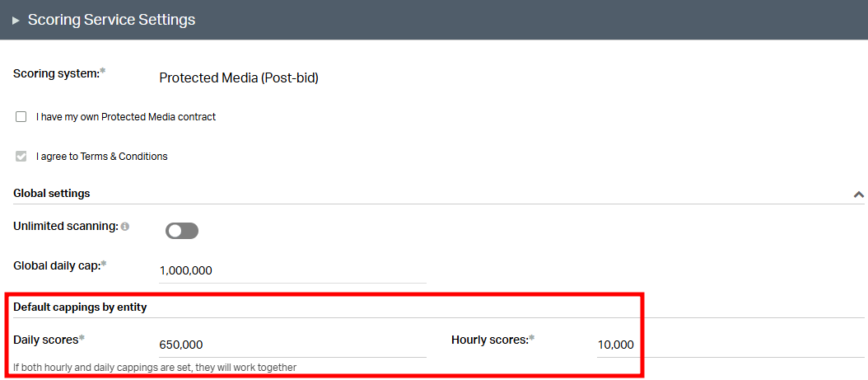
Task: Click the "I agree to Terms & Conditions" text
Action: pyautogui.click(x=102, y=157)
